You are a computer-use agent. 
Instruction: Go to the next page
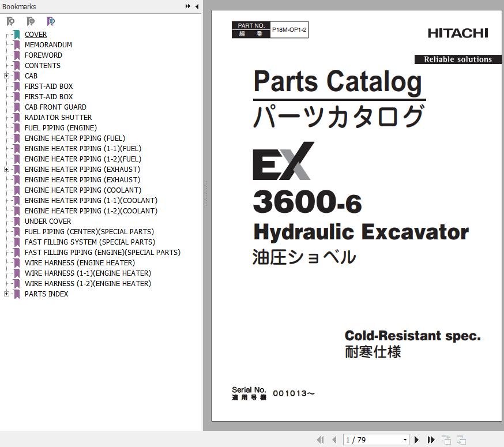(x=416, y=440)
